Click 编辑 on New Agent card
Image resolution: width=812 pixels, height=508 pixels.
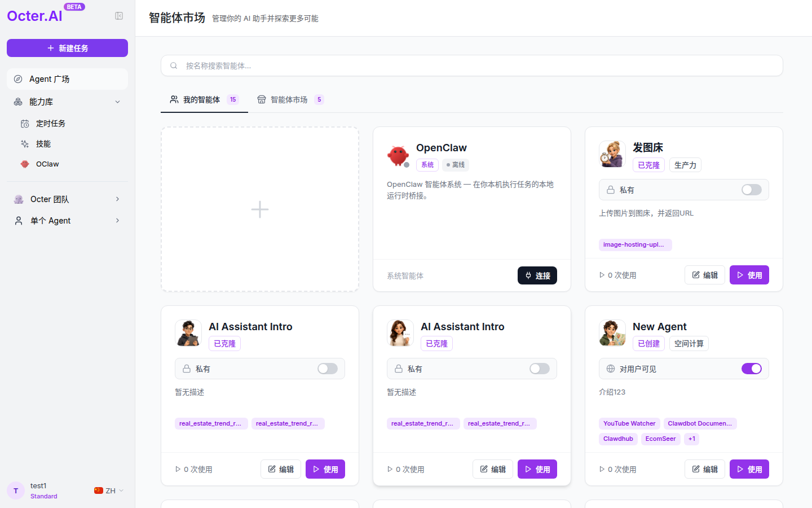coord(705,469)
